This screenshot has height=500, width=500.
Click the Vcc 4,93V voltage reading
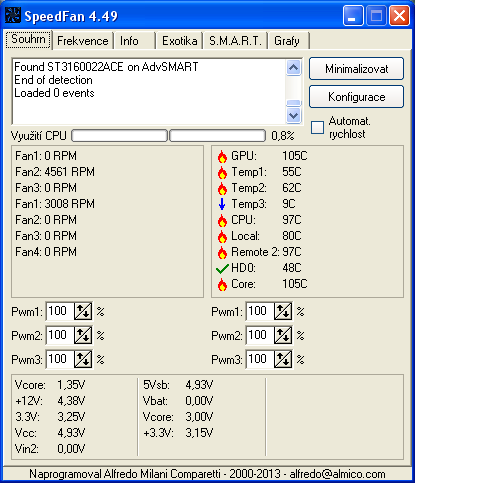point(50,433)
